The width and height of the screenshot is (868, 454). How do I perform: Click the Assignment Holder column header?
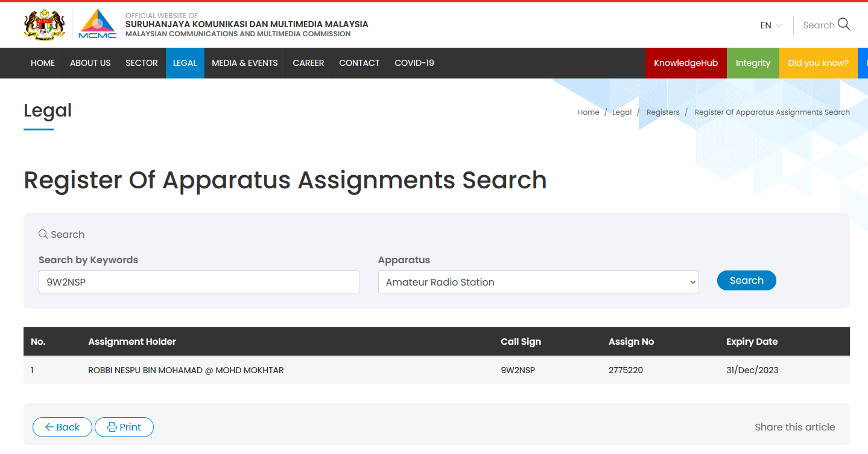pyautogui.click(x=132, y=342)
